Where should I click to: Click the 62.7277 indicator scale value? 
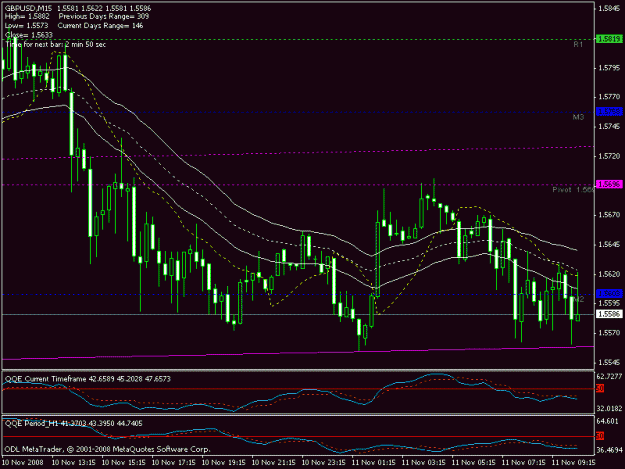click(609, 377)
